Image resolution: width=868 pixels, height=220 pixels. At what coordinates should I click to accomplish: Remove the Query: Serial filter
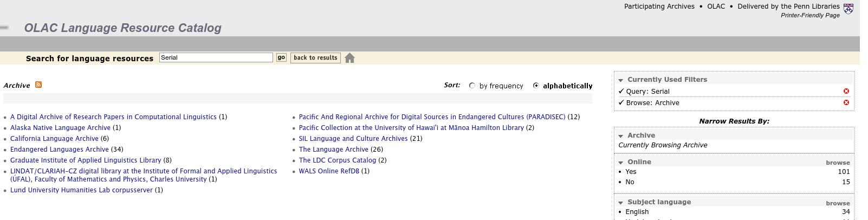tap(846, 91)
